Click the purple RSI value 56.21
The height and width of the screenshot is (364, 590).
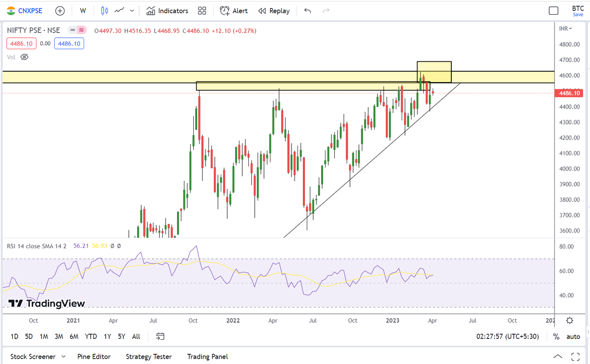(82, 246)
